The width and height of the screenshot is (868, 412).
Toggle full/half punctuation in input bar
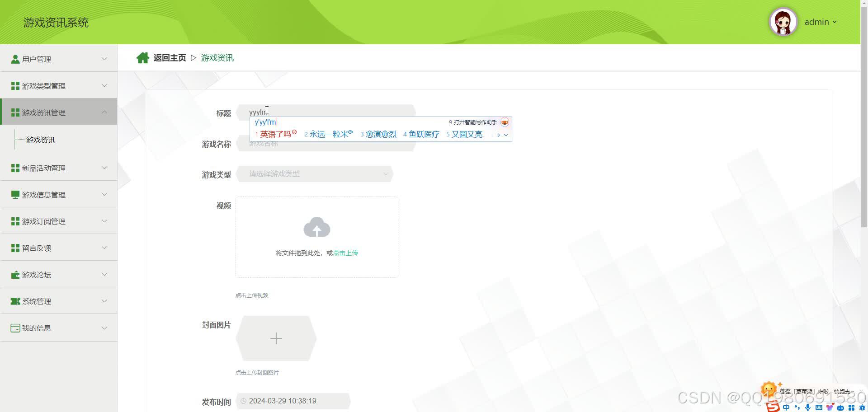pos(796,407)
